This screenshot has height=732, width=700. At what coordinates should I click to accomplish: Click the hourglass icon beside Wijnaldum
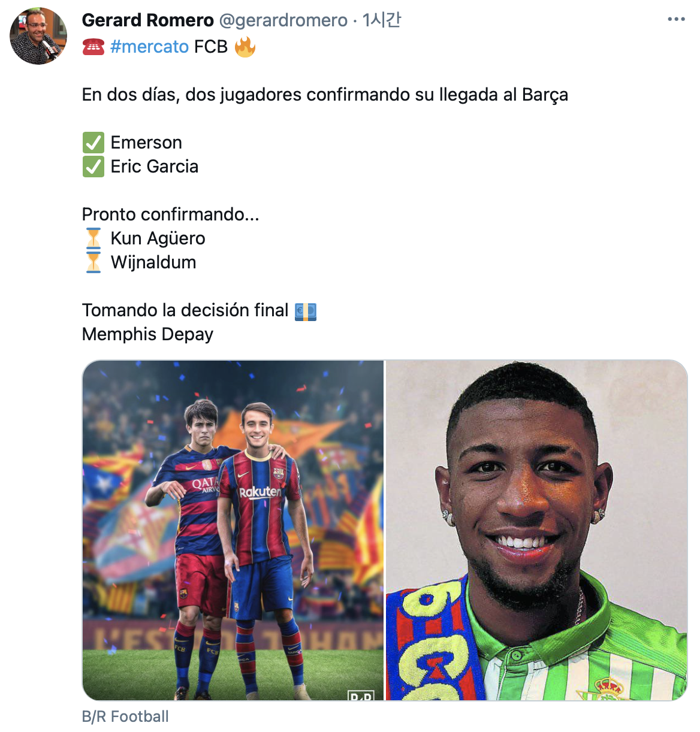(x=93, y=262)
